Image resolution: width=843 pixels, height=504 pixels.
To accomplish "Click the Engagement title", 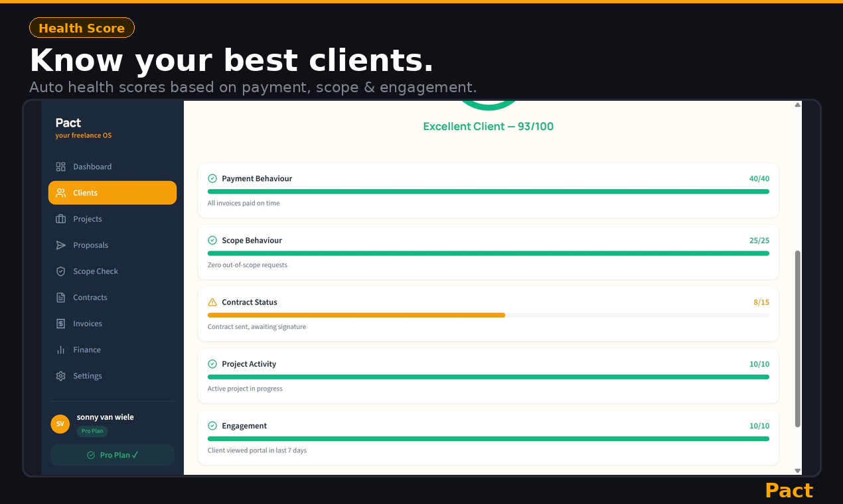I will [244, 426].
